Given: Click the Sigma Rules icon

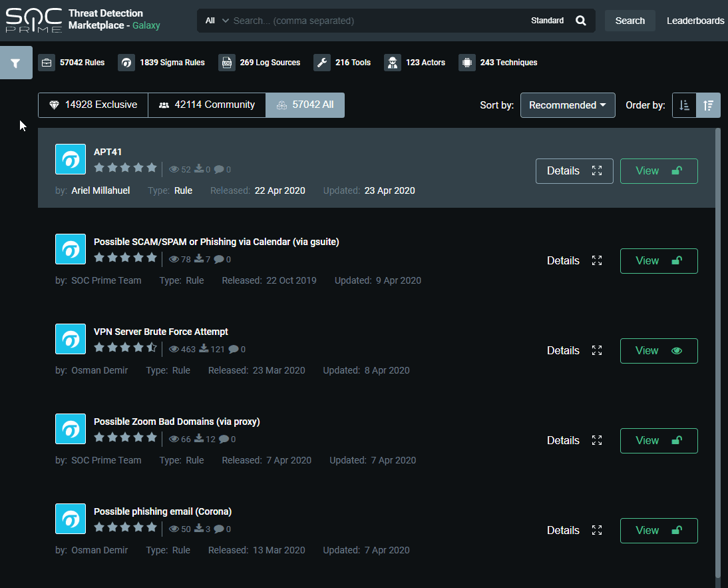Looking at the screenshot, I should [x=126, y=63].
